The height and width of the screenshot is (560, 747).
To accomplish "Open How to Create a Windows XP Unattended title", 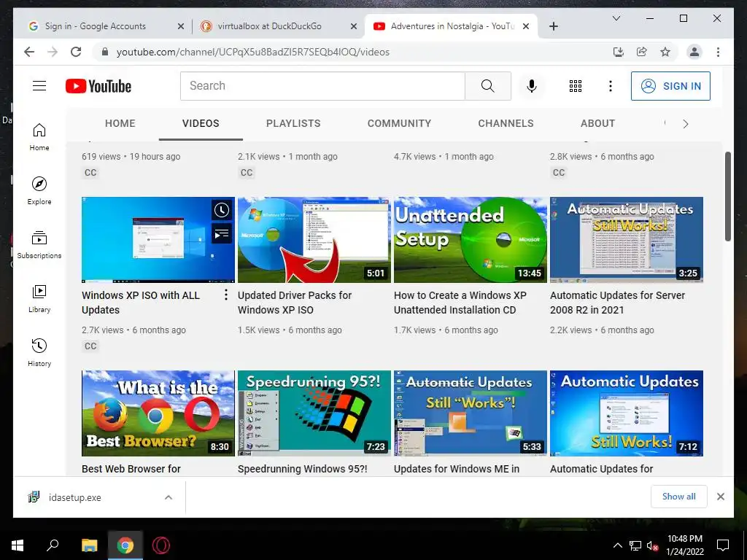I will coord(460,303).
